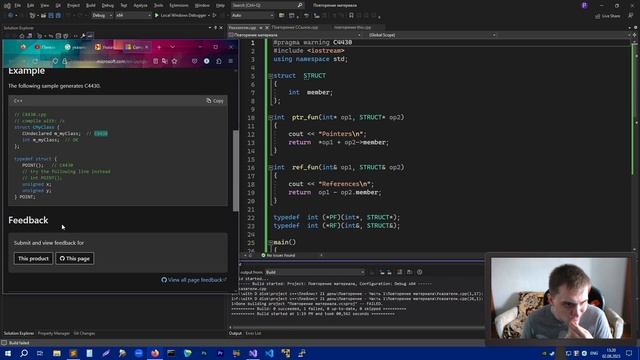Open the Build menu

(91, 5)
